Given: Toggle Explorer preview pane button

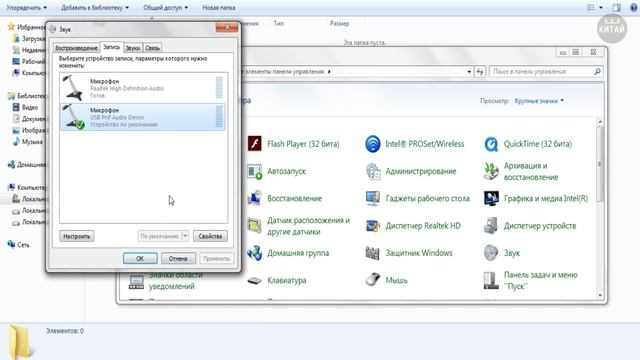Looking at the screenshot, I should click(617, 7).
